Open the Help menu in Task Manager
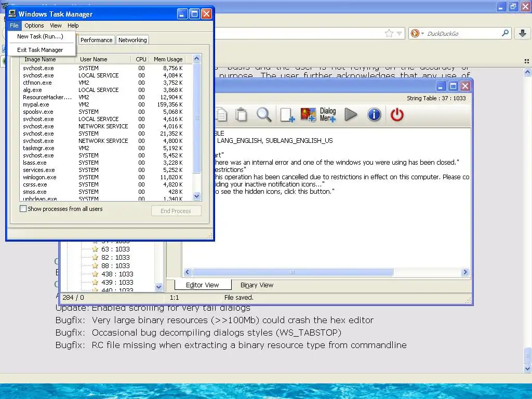 point(73,25)
